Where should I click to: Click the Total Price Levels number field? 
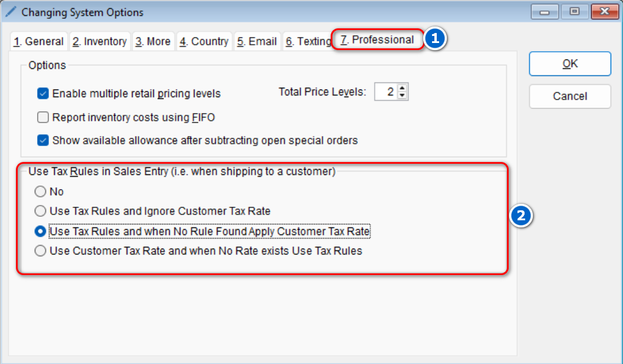coord(387,92)
